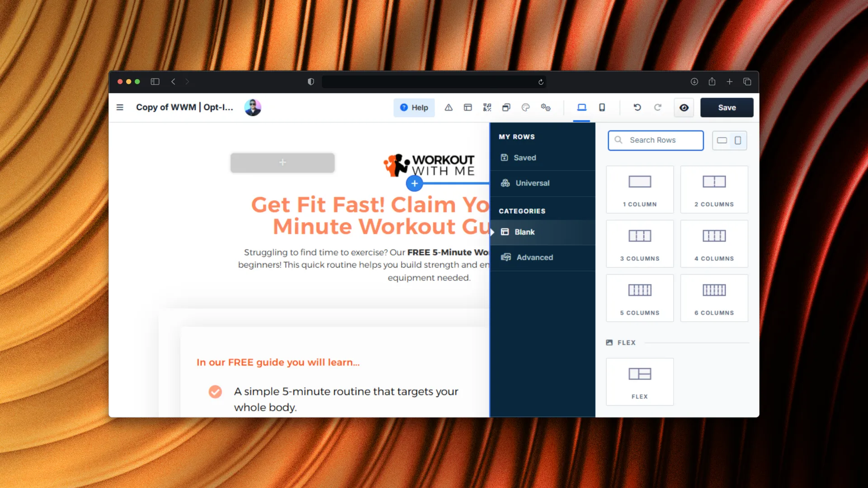Viewport: 868px width, 488px height.
Task: Open the layout template icon in toolbar
Action: click(x=468, y=108)
